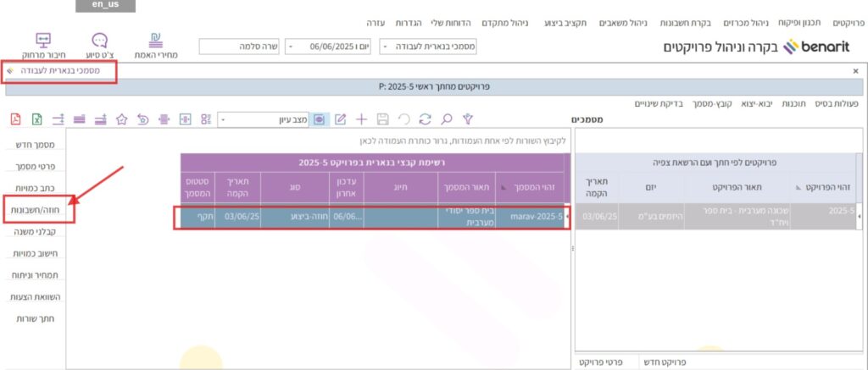Click the Excel export icon
868x370 pixels.
(x=37, y=119)
